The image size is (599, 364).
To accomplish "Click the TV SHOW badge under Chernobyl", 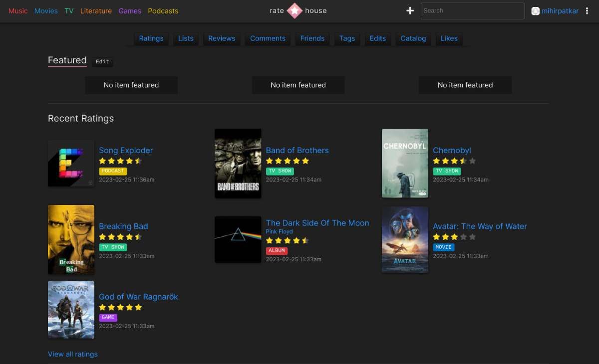I will [x=447, y=171].
